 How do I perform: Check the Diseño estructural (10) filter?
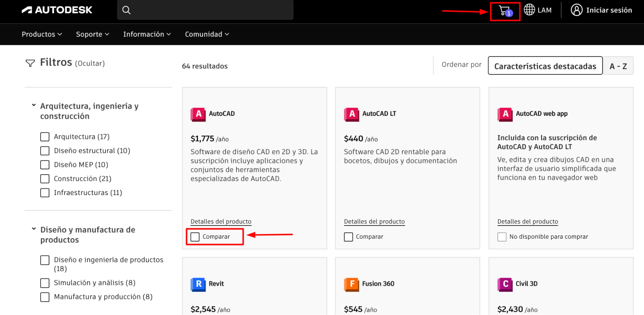pos(45,151)
